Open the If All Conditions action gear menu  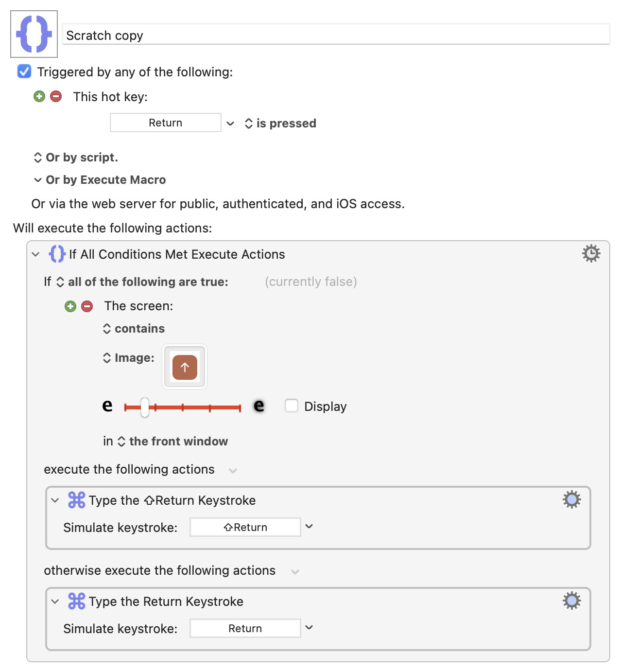(591, 254)
